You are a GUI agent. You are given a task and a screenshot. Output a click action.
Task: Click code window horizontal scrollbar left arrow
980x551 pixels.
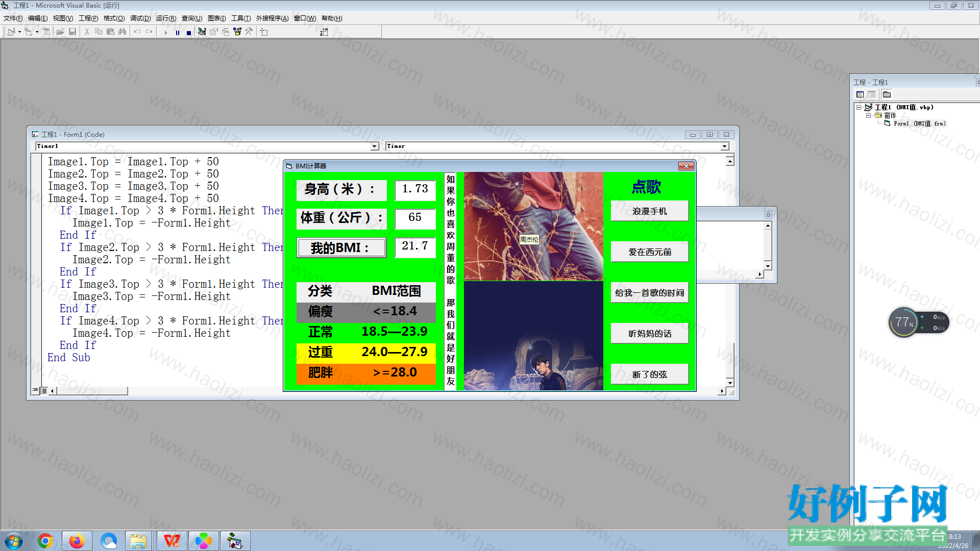(x=53, y=391)
